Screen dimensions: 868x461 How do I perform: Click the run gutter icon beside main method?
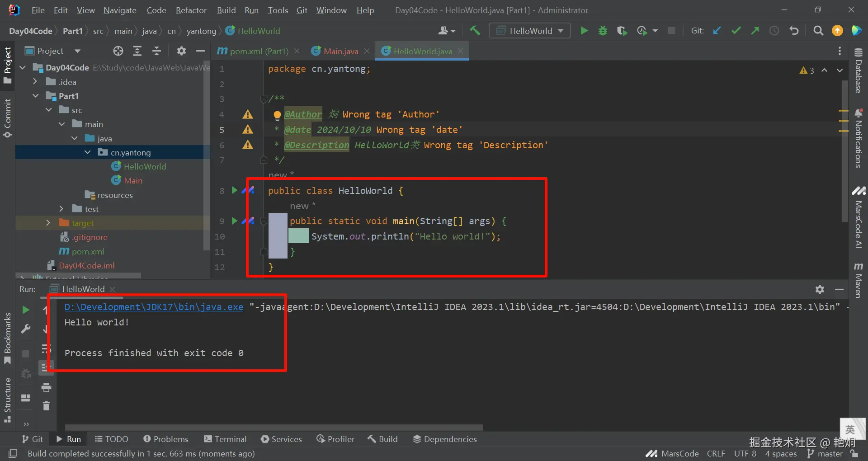234,221
